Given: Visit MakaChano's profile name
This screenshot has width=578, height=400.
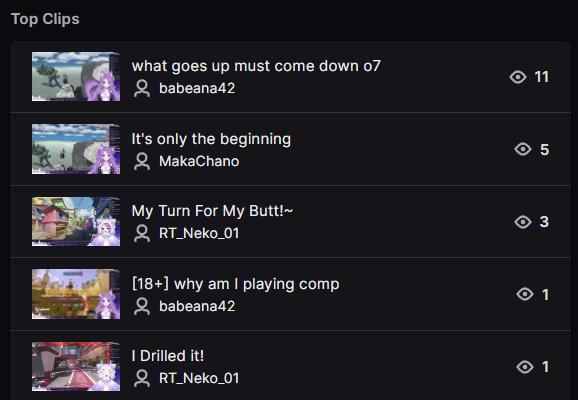Looking at the screenshot, I should [x=199, y=161].
